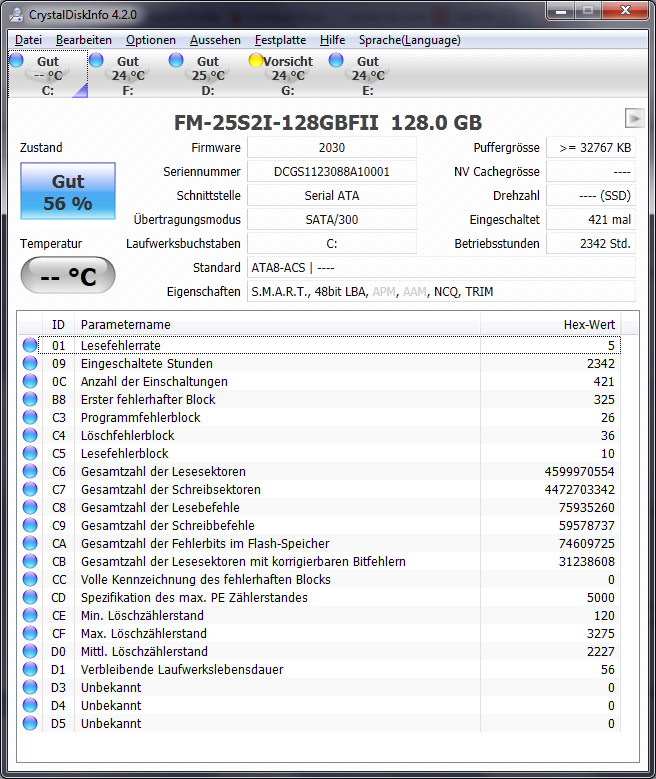Select the Eingeschaltete Stunden row
The width and height of the screenshot is (656, 779).
pyautogui.click(x=319, y=364)
